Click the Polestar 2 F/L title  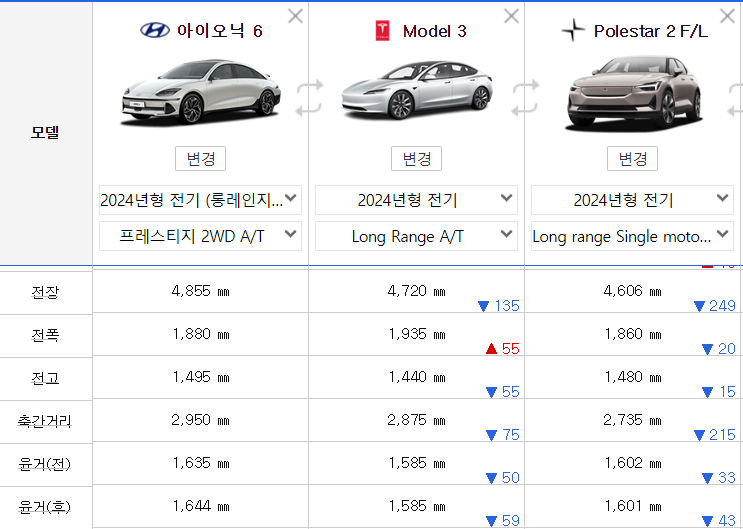(x=651, y=31)
